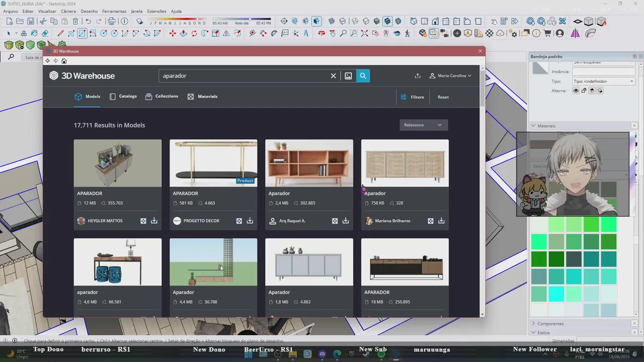Open the Ferramentas menu

[x=114, y=11]
